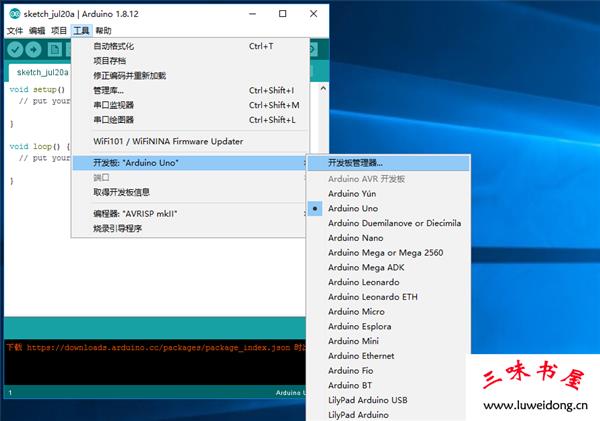Open WiFi101 / WiFiNINA Firmware Updater
This screenshot has height=421, width=600.
(167, 141)
